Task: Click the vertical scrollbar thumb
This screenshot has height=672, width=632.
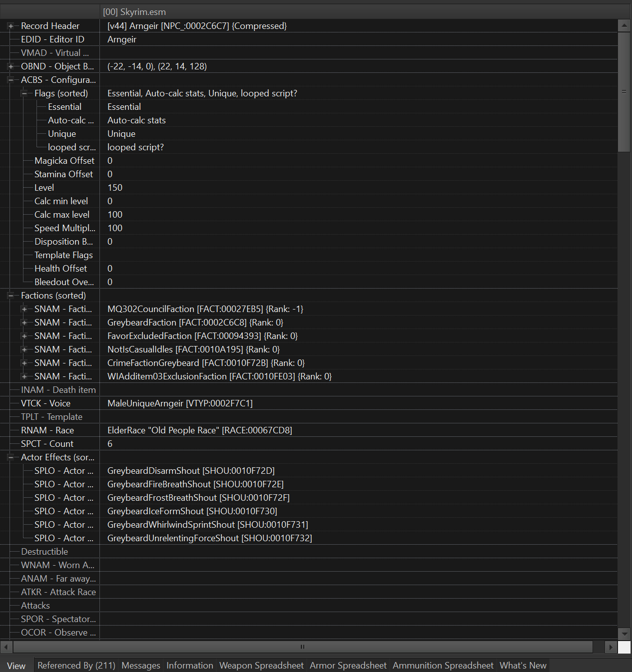Action: coord(624,92)
